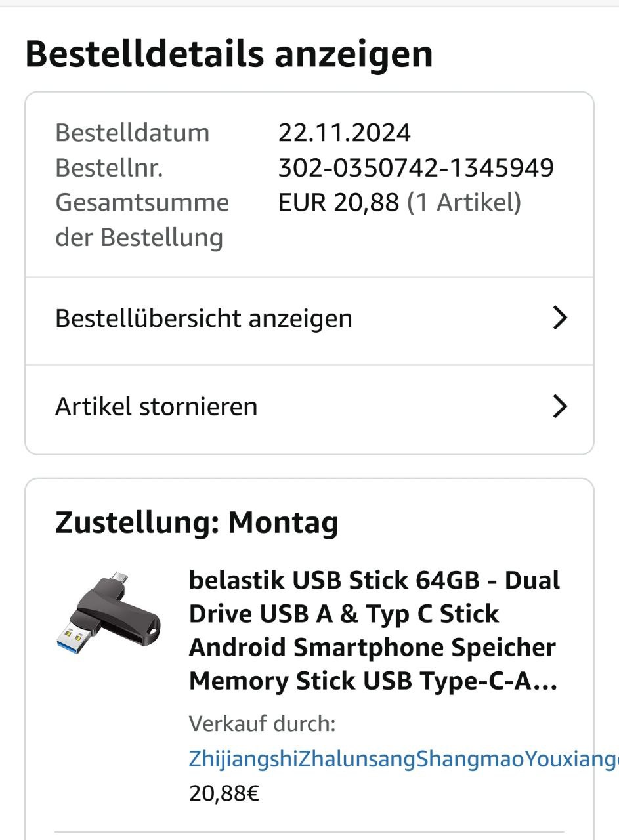Viewport: 619px width, 840px height.
Task: Click the 20,88€ item price
Action: tap(224, 794)
